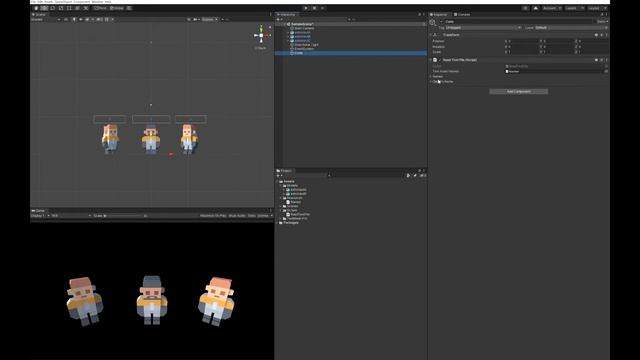Open the Game view Display 1 dropdown
This screenshot has height=360, width=640.
40,216
